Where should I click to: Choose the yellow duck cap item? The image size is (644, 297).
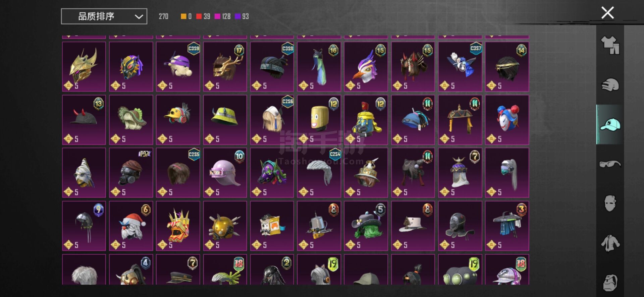tap(178, 120)
